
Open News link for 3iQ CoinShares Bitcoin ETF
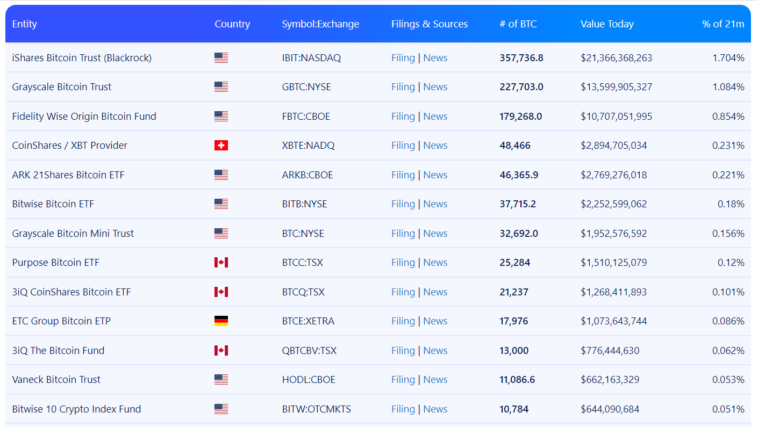click(x=435, y=292)
